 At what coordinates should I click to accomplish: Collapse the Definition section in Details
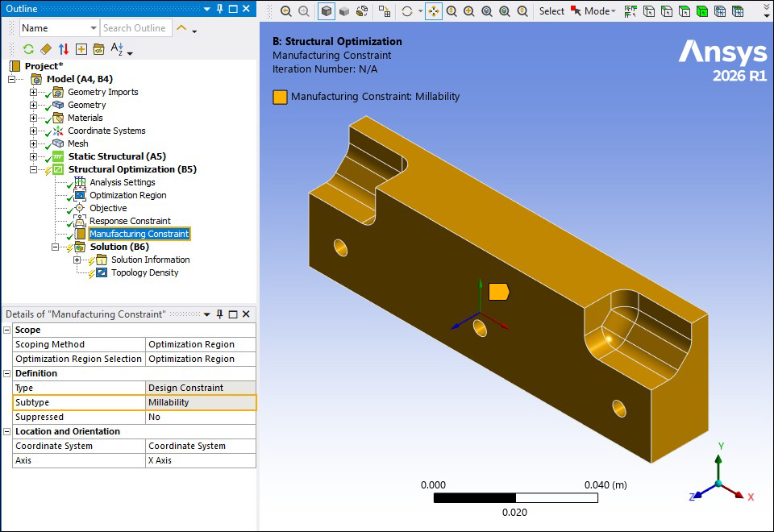point(7,373)
